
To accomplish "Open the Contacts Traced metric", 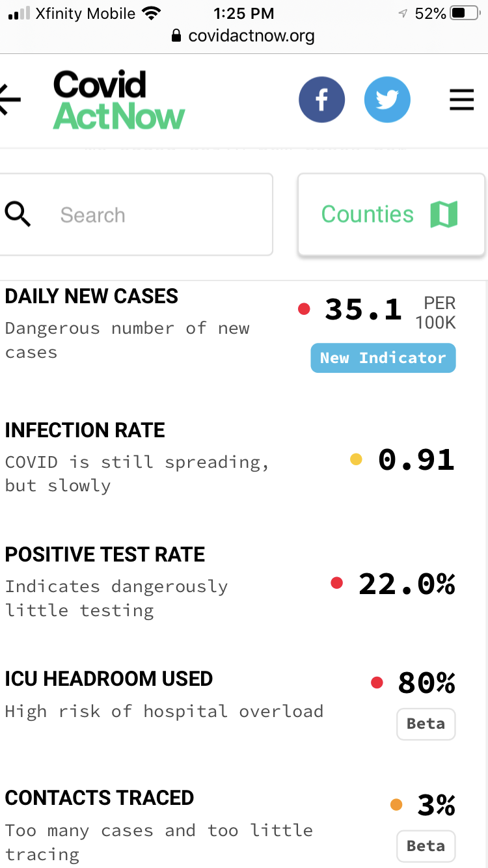I will point(99,798).
